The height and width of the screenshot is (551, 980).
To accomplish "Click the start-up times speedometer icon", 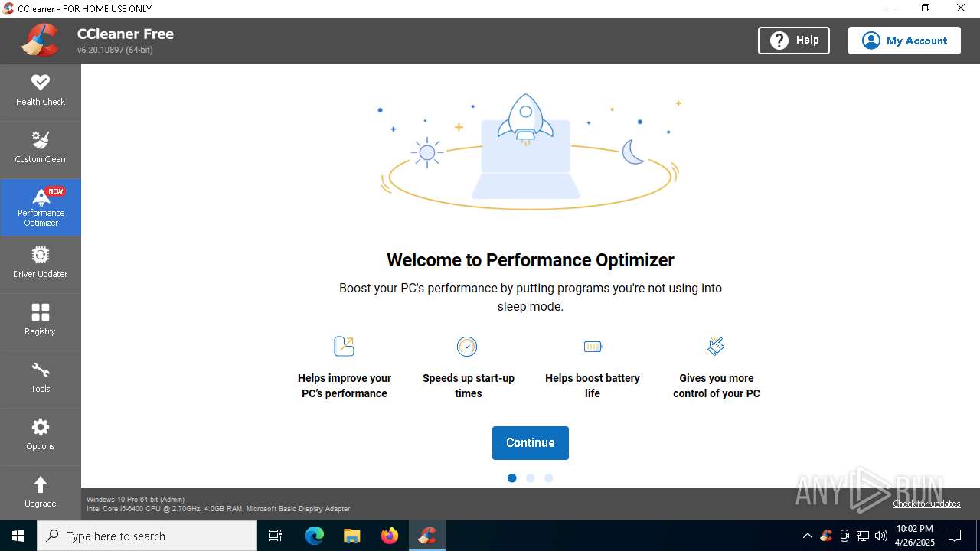I will pos(467,347).
